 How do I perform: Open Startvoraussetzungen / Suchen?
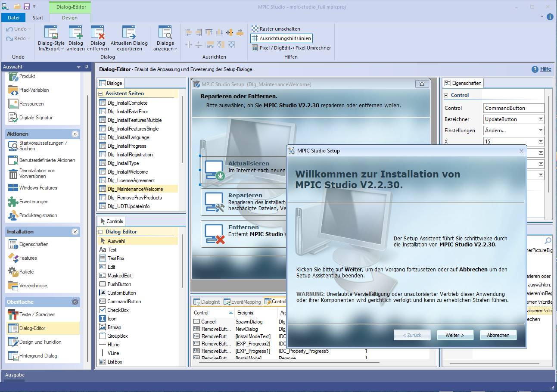click(43, 146)
